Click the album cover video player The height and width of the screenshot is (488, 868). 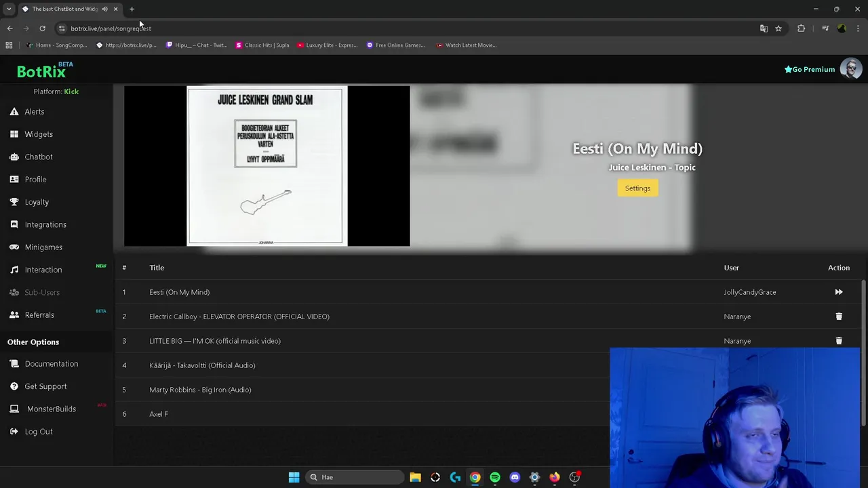(267, 165)
